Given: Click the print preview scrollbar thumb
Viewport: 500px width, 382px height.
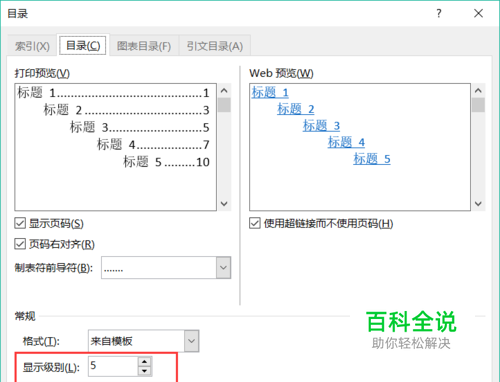Looking at the screenshot, I should coord(224,105).
